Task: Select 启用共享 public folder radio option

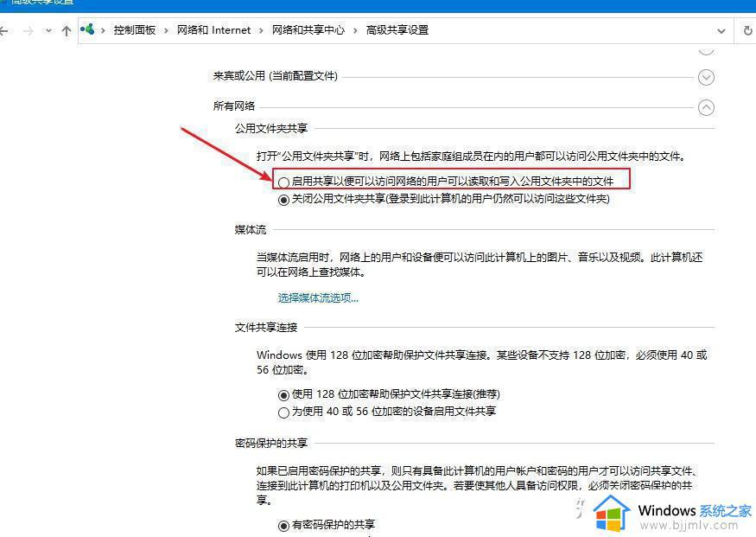Action: tap(283, 182)
